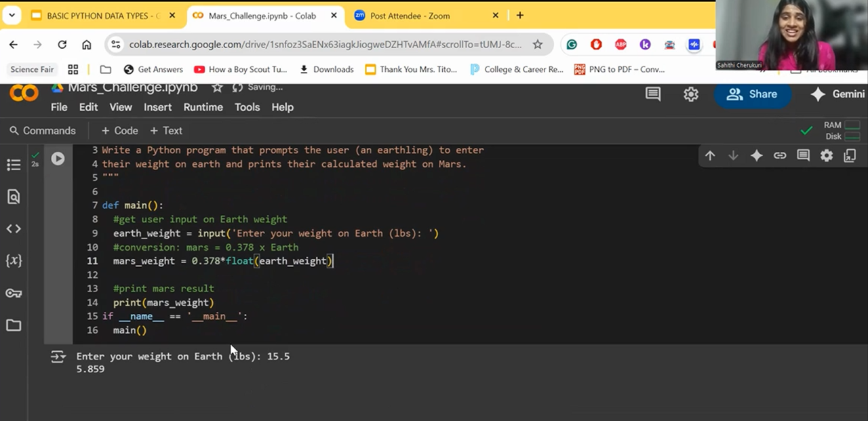Open the Insert menu

pos(157,107)
